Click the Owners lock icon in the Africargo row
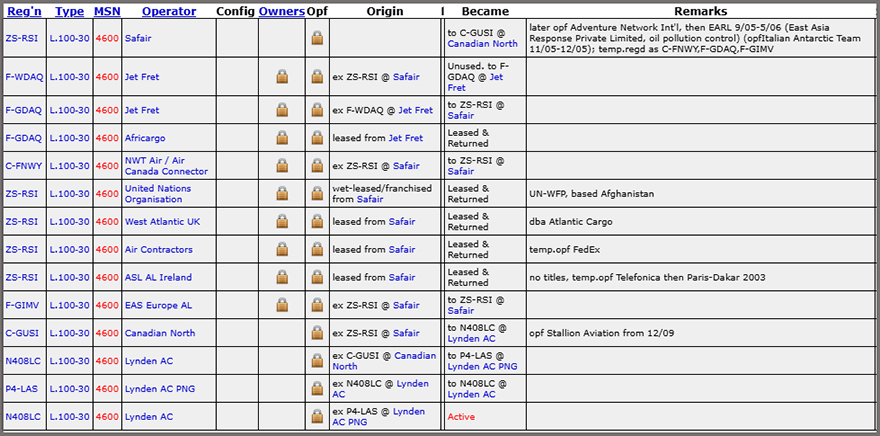The width and height of the screenshot is (880, 436). tap(282, 138)
